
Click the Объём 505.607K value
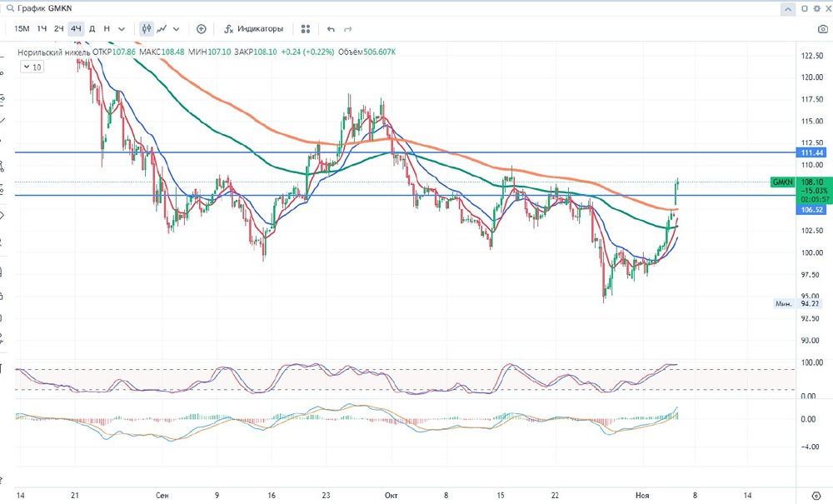[x=367, y=52]
